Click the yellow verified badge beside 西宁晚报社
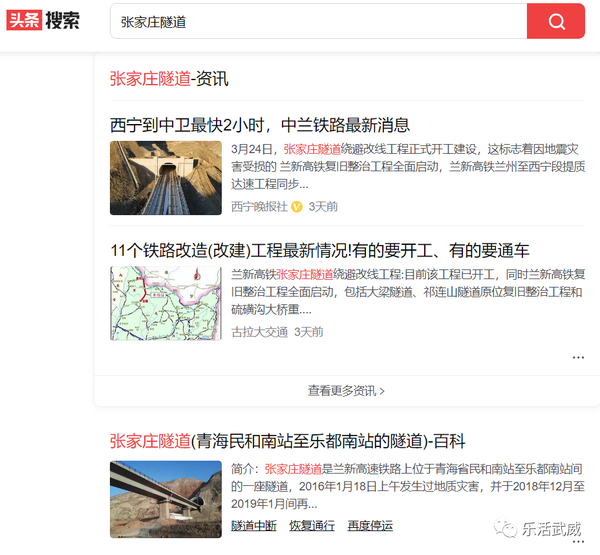The width and height of the screenshot is (600, 555). [297, 207]
